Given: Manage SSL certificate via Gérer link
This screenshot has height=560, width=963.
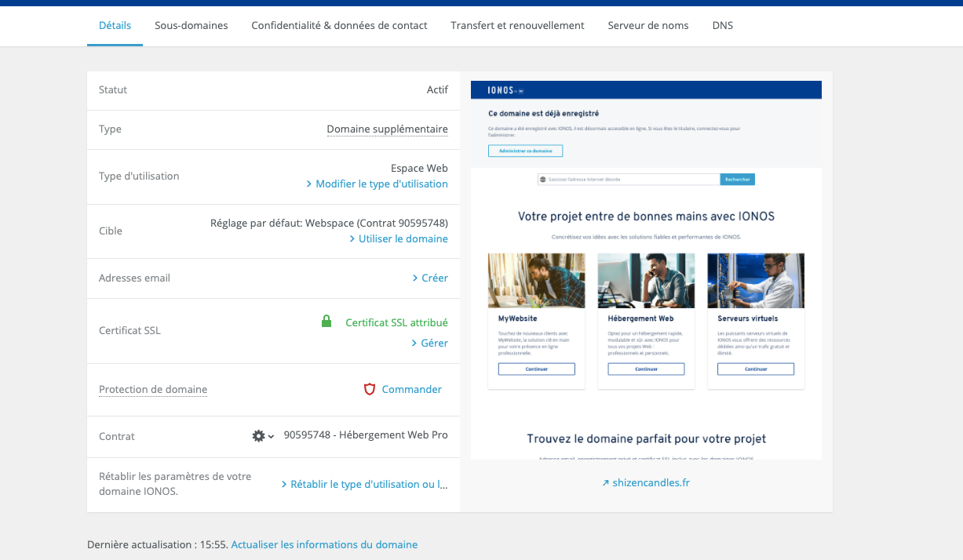Looking at the screenshot, I should 430,344.
